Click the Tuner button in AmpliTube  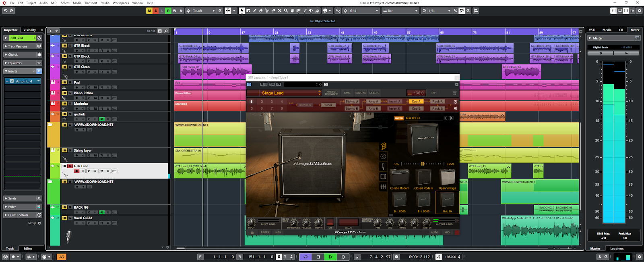328,105
